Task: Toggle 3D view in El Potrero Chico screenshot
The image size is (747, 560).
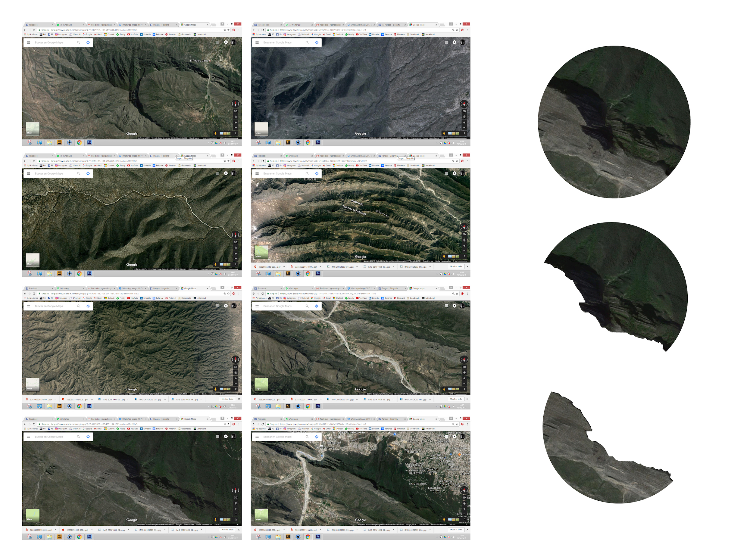Action: 236,111
